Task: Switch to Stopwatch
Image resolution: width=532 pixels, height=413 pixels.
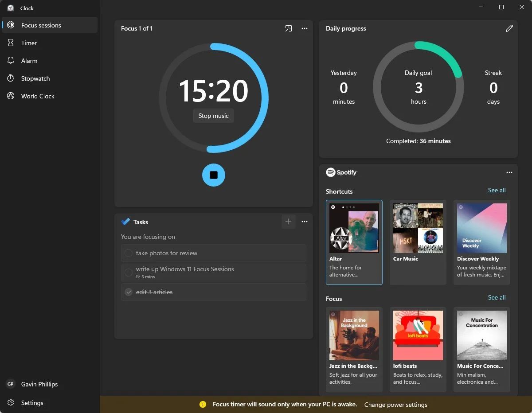Action: [50, 78]
